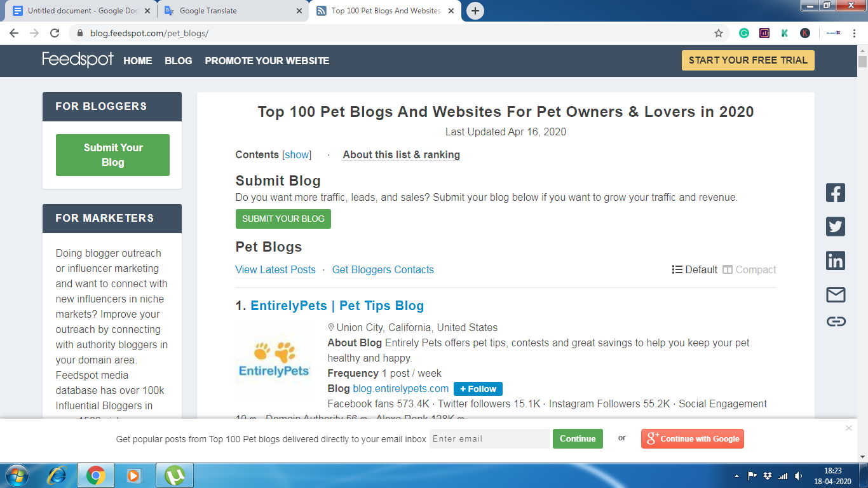868x488 pixels.
Task: Share the page on Facebook
Action: coord(836,193)
